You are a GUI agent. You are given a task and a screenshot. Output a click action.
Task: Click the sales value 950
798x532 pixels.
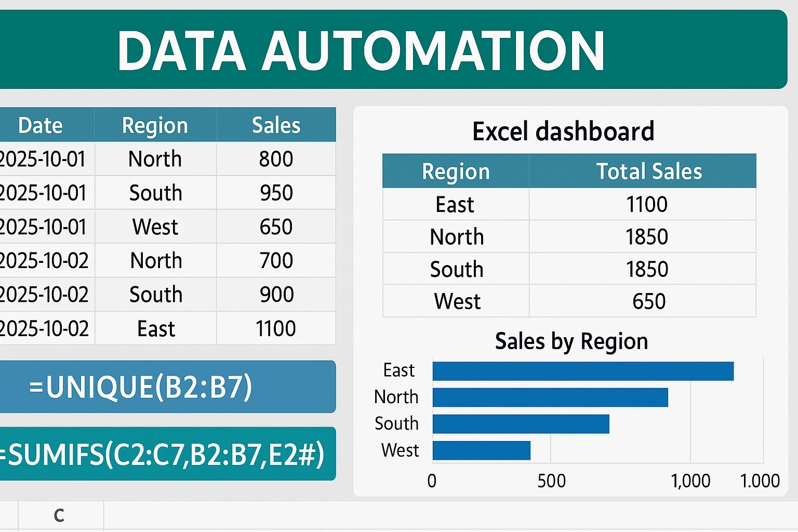(276, 193)
